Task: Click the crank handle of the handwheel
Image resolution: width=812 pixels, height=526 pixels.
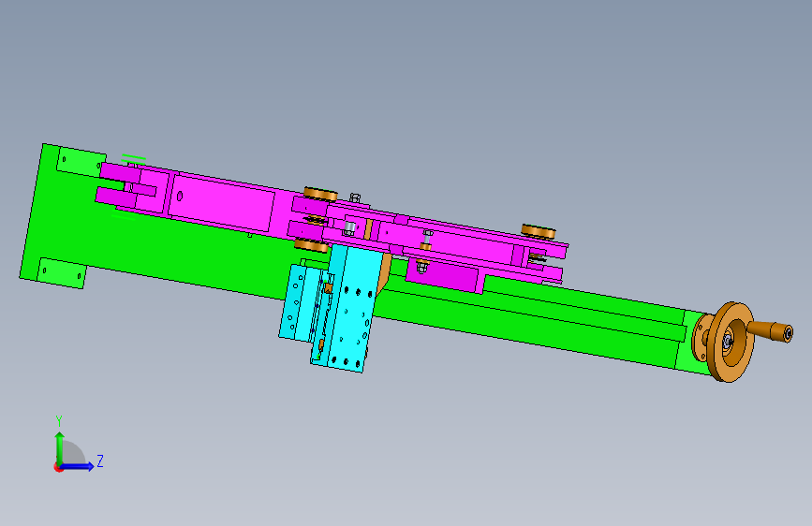Action: 771,329
